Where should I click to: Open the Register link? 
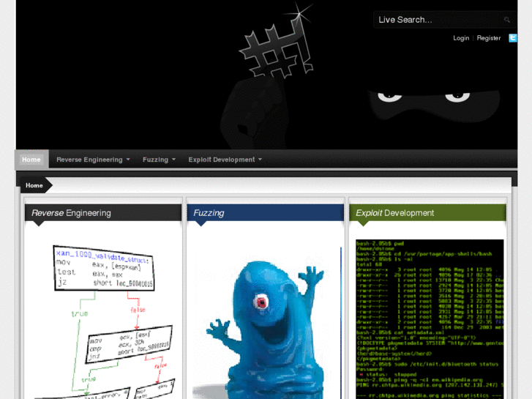489,38
